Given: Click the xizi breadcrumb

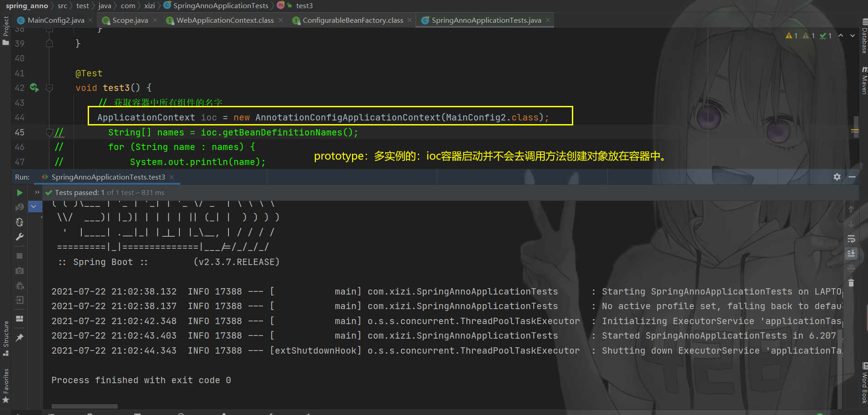Looking at the screenshot, I should [x=149, y=5].
